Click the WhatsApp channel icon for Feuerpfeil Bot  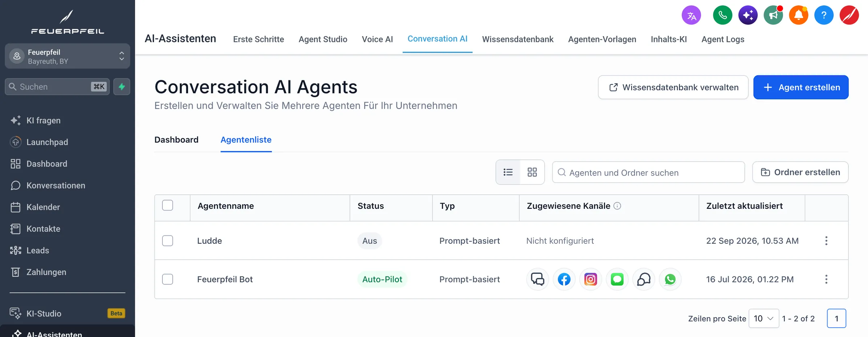click(x=670, y=279)
